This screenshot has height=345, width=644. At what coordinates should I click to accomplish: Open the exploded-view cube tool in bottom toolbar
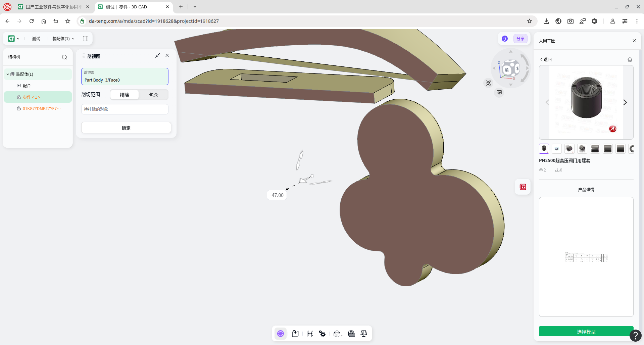click(337, 334)
